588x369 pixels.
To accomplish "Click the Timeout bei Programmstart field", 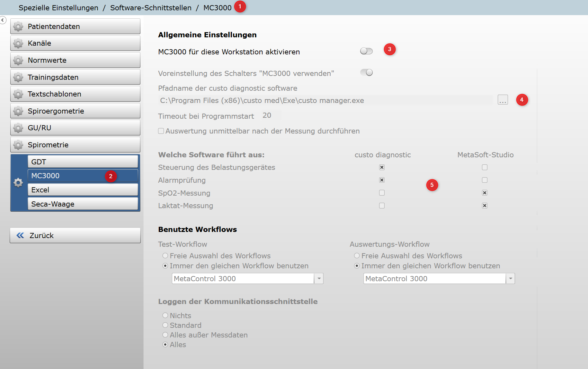I will coord(271,115).
